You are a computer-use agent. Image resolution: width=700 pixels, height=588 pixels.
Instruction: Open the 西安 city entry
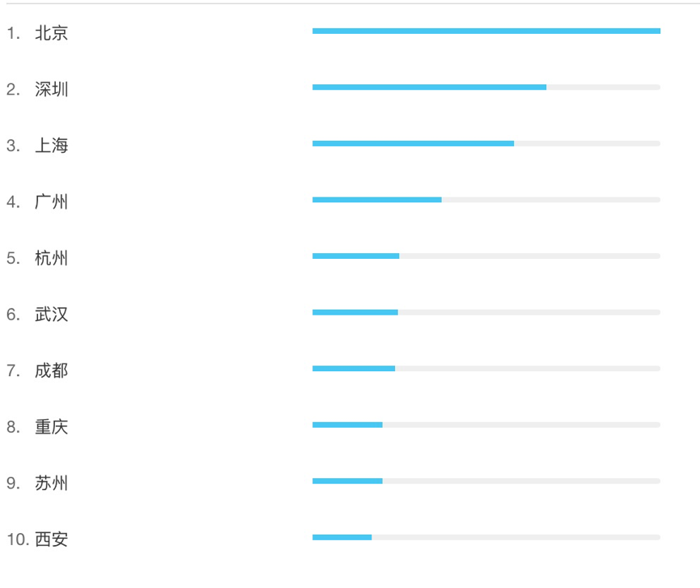coord(52,539)
